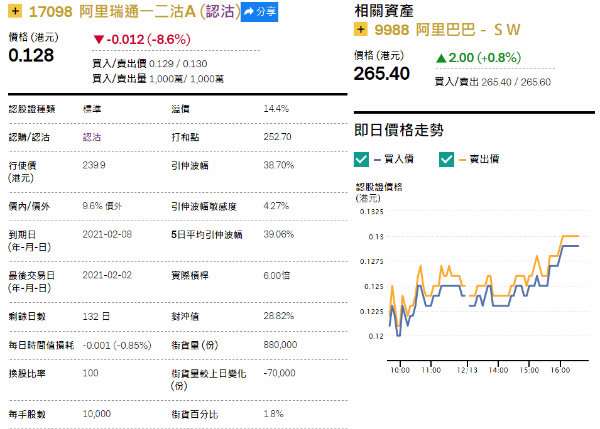Select the red change -0.012 (-8.6%)
Screen dimensions: 600x429
[x=142, y=39]
